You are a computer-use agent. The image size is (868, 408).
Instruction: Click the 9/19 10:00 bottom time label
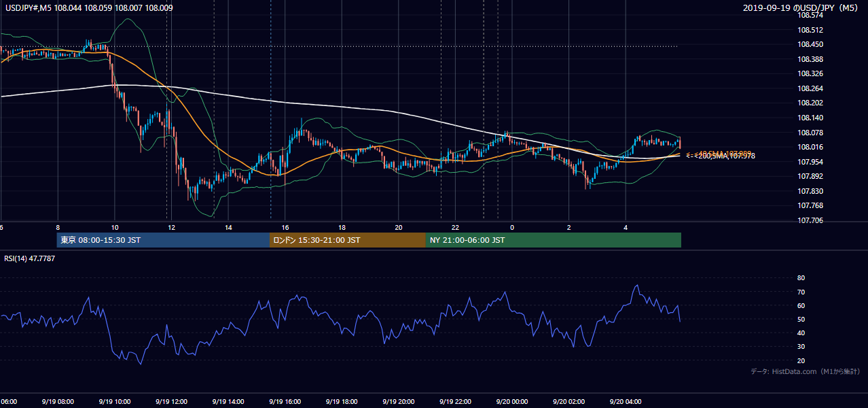[x=113, y=402]
